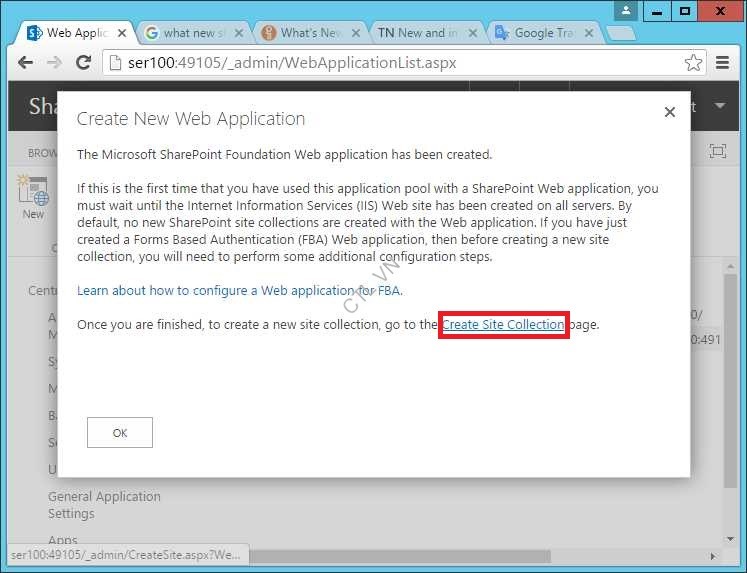Click the New web application ribbon icon
This screenshot has height=573, width=747.
33,196
